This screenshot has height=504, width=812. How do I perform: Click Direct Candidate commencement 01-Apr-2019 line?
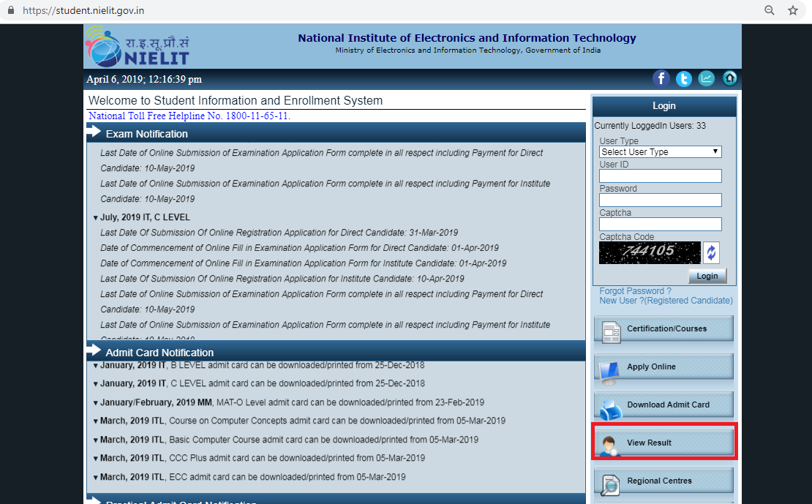click(299, 248)
